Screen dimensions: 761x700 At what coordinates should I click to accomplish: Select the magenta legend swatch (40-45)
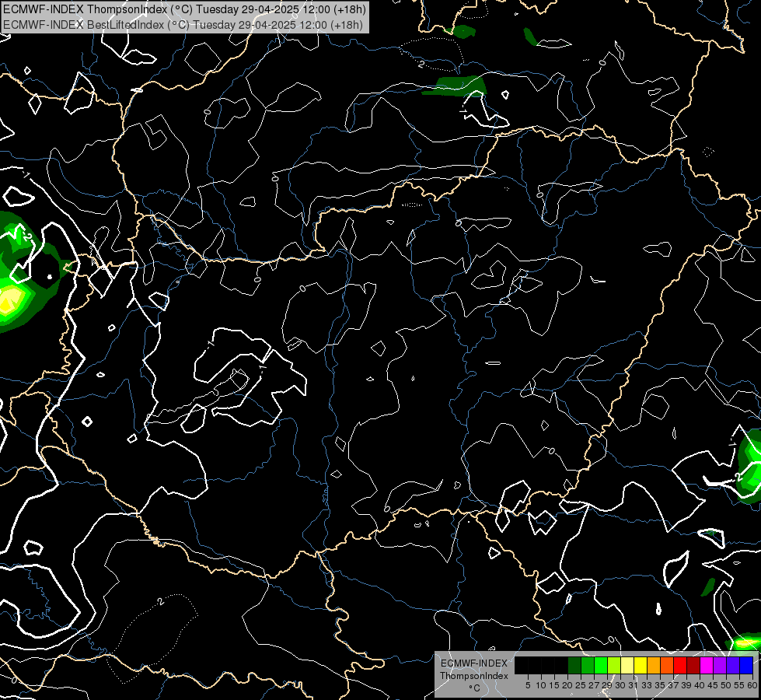click(x=707, y=665)
